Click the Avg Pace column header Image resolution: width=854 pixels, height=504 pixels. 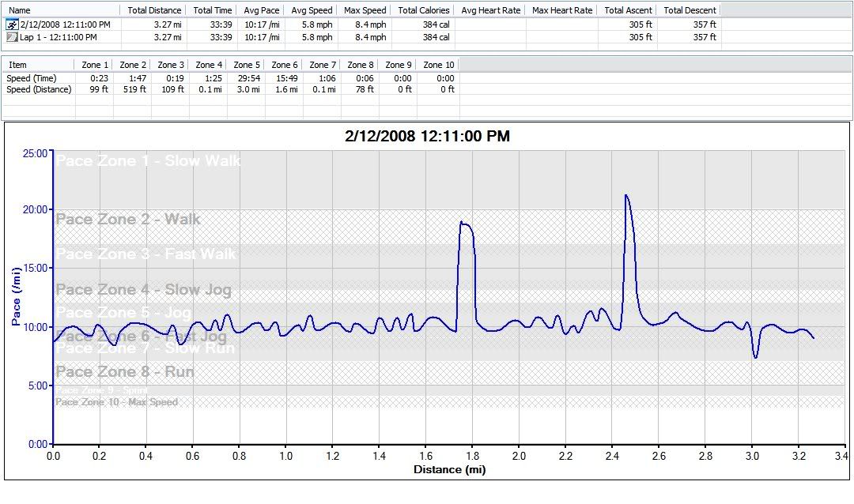(x=259, y=10)
